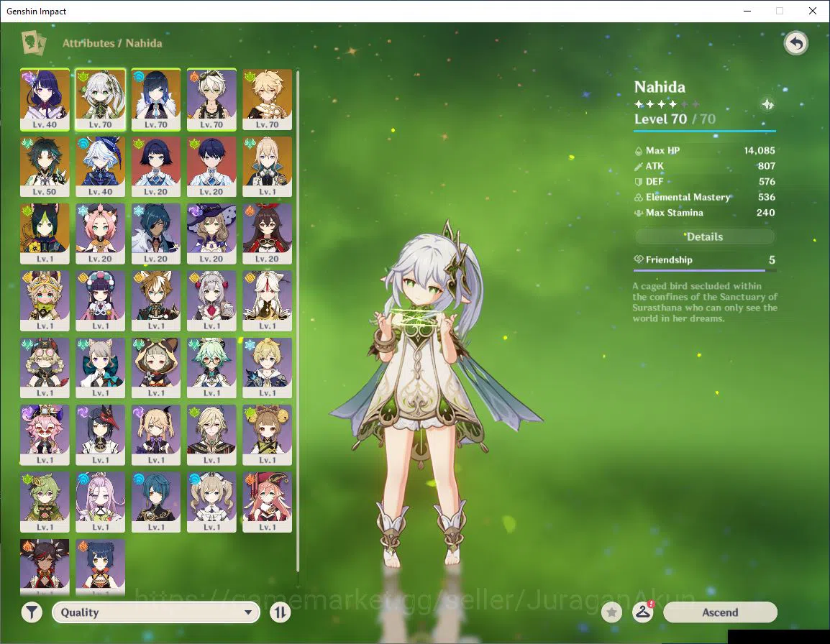830x644 pixels.
Task: Select the female Manekina portrait with bob hair
Action: tap(155, 167)
